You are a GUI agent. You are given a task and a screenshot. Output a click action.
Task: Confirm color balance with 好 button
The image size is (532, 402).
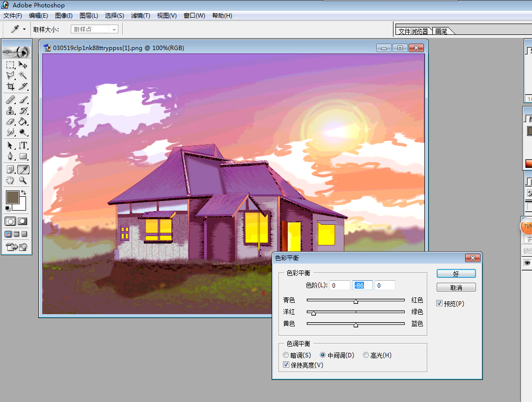456,273
